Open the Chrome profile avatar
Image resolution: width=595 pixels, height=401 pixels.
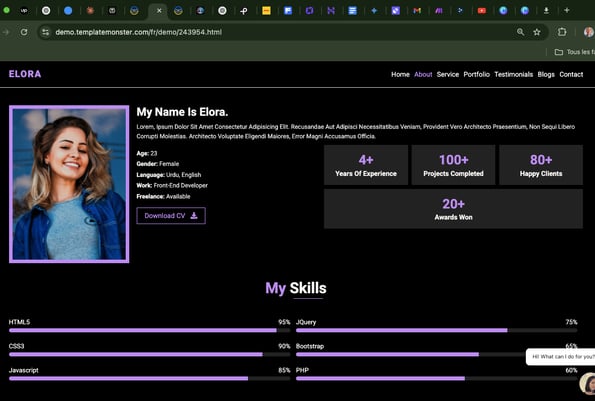tap(589, 32)
